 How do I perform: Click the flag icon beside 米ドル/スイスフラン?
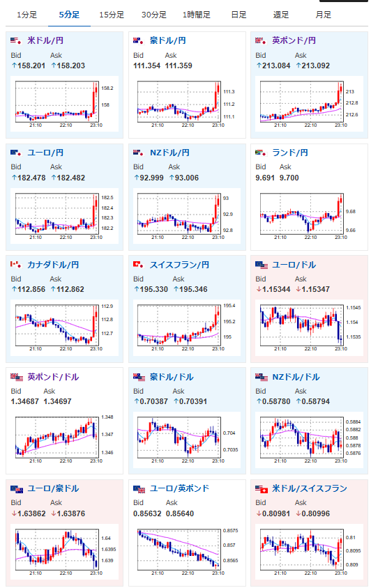(262, 489)
